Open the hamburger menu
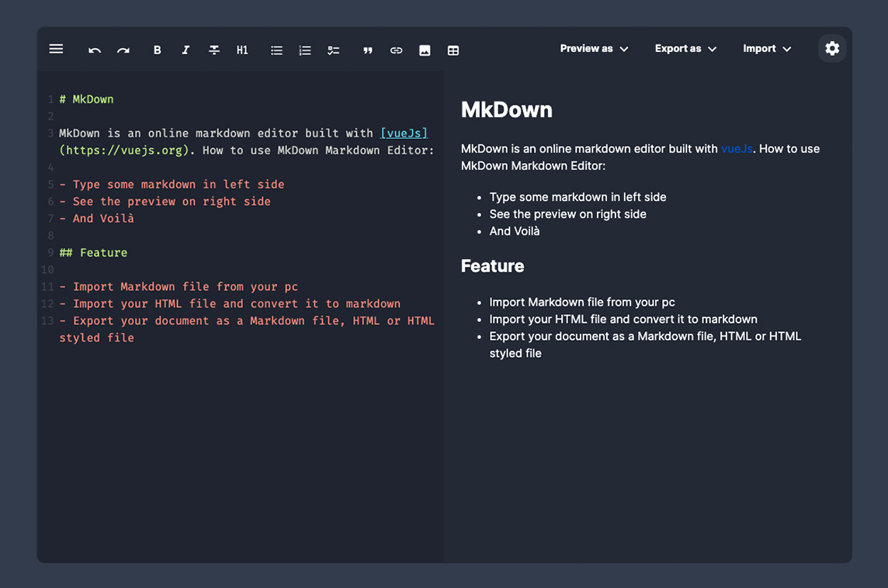 [56, 49]
